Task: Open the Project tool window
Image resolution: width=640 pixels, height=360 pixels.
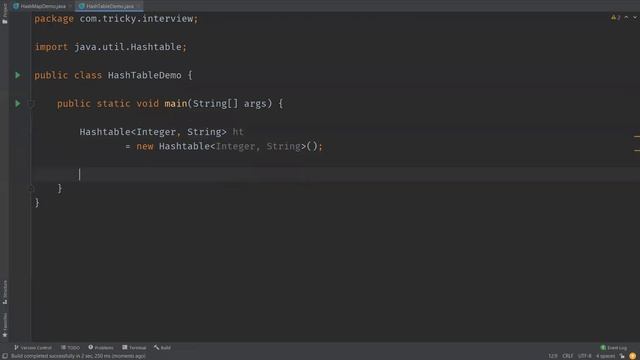Action: [x=5, y=13]
